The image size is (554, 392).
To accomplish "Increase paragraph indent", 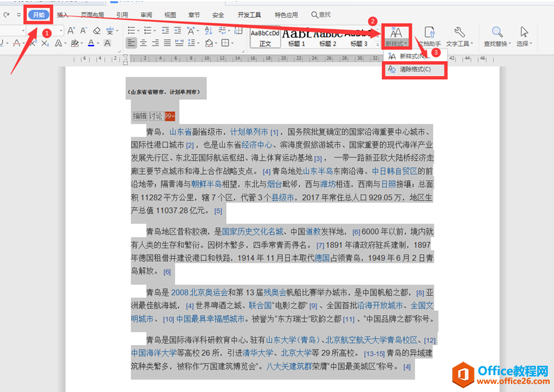I will pos(178,31).
